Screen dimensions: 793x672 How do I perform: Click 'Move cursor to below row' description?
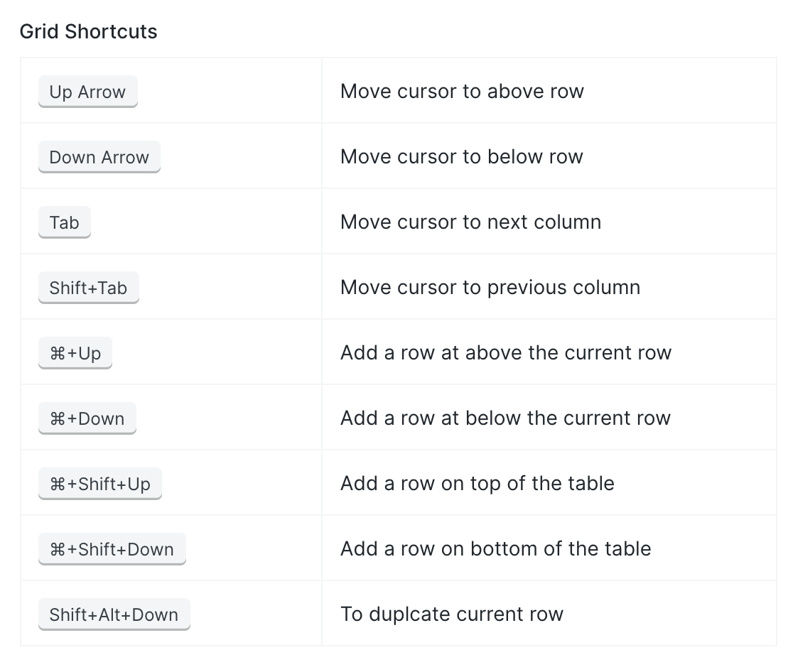click(x=462, y=157)
